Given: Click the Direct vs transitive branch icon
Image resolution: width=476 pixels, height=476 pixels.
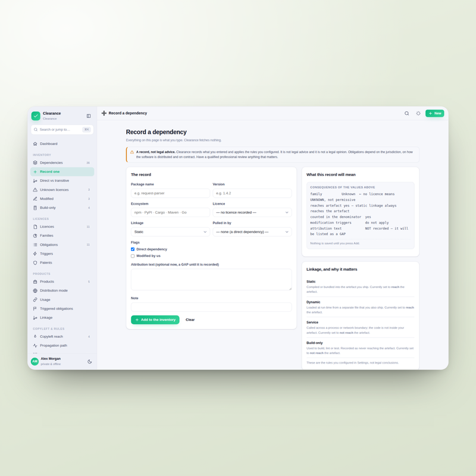Looking at the screenshot, I should click(35, 181).
